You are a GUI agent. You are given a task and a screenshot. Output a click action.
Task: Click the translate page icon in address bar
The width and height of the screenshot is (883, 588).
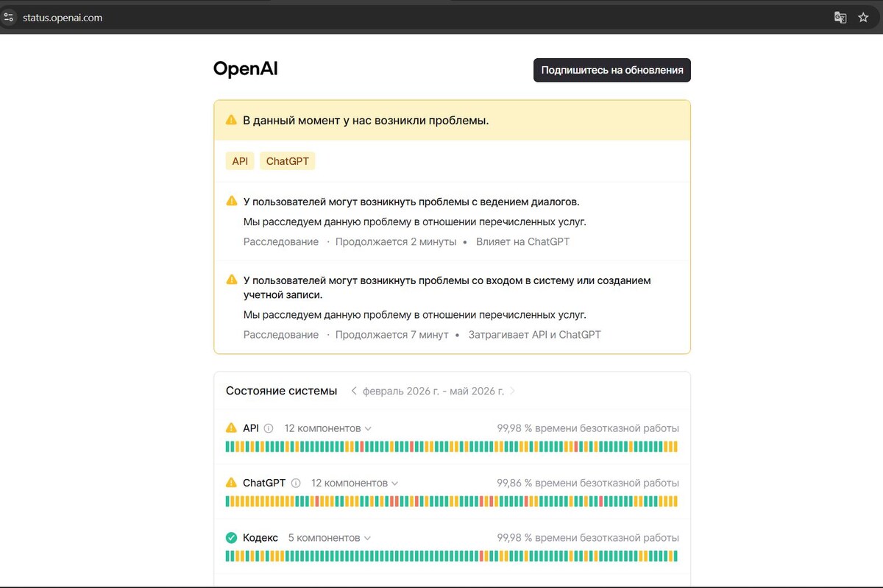[x=840, y=18]
